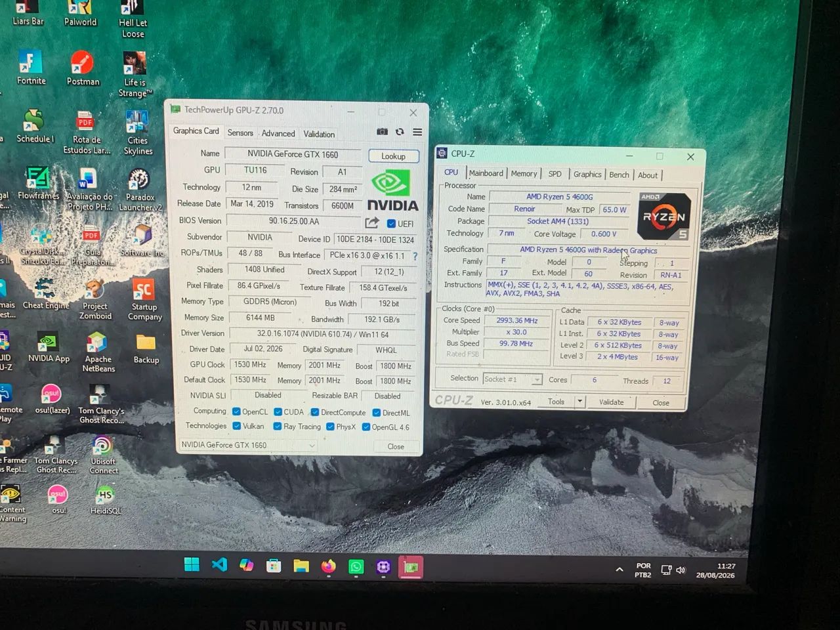Select the Cheat Engine desktop icon
The height and width of the screenshot is (630, 840).
[x=45, y=293]
